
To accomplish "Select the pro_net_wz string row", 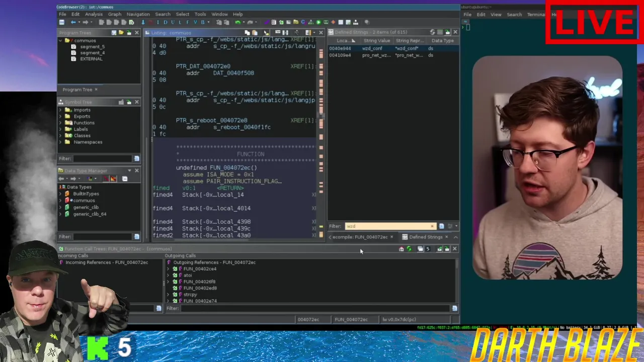I will [x=393, y=55].
